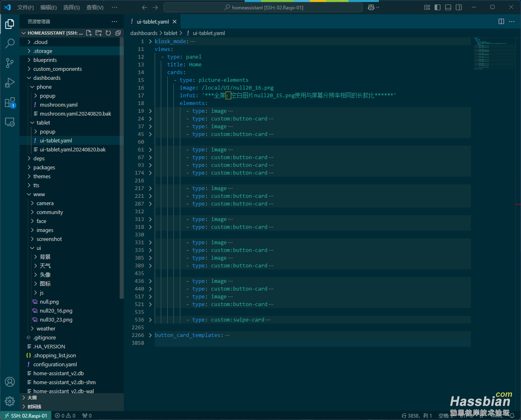Open 编辑(E) menu

[x=48, y=7]
